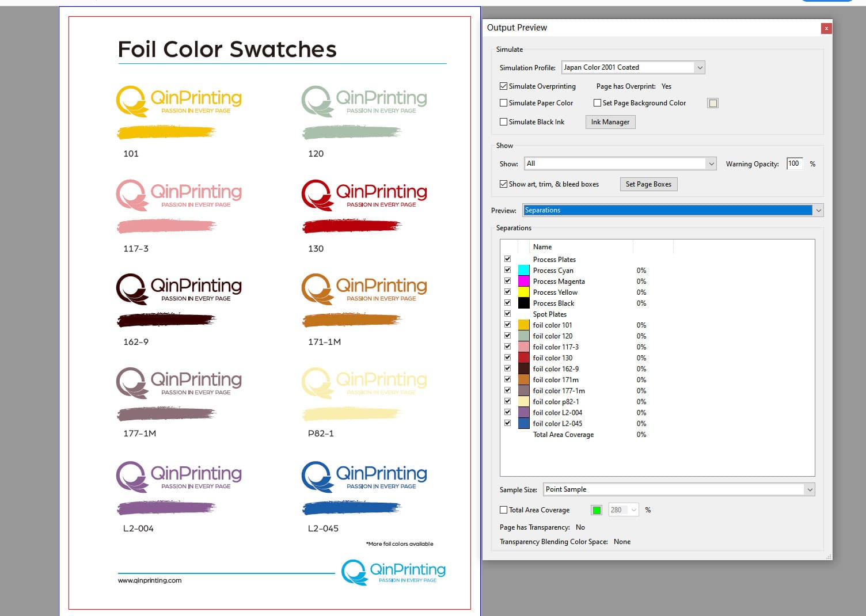Click the Process Magenta color swatch

[x=524, y=281]
